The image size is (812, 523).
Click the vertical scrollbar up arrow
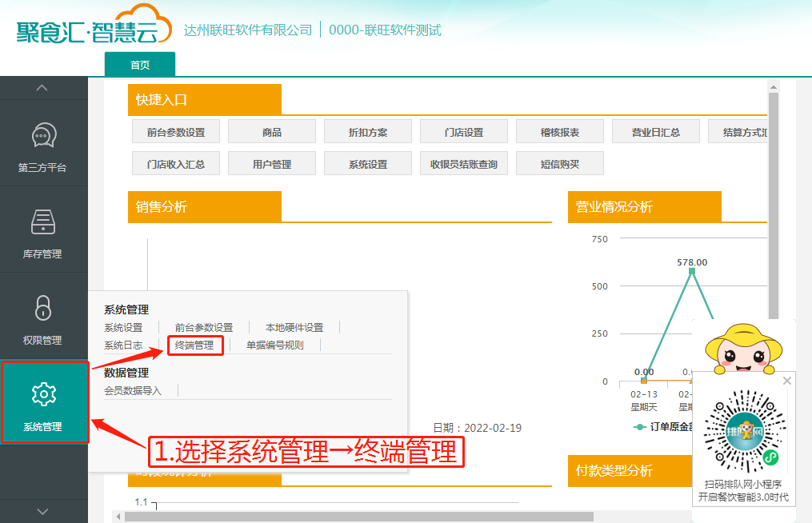click(x=774, y=87)
